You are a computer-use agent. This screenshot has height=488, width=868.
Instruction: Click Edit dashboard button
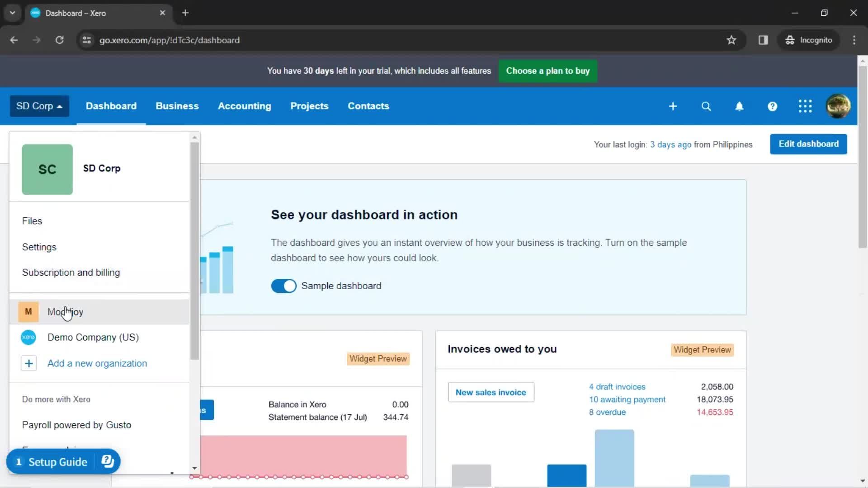coord(808,144)
